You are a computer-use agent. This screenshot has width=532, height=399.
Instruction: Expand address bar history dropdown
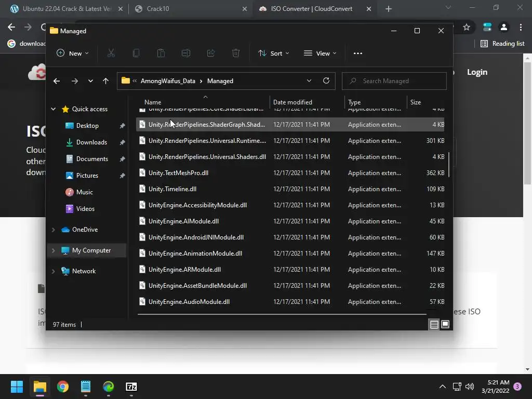[309, 81]
